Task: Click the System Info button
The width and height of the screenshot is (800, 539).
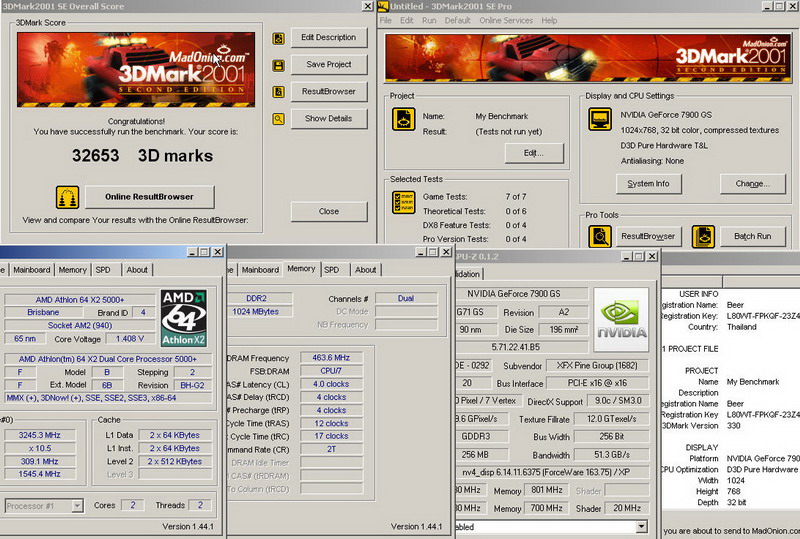Action: click(648, 184)
